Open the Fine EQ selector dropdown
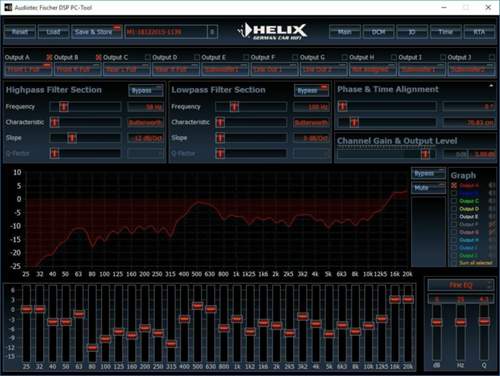 point(461,285)
